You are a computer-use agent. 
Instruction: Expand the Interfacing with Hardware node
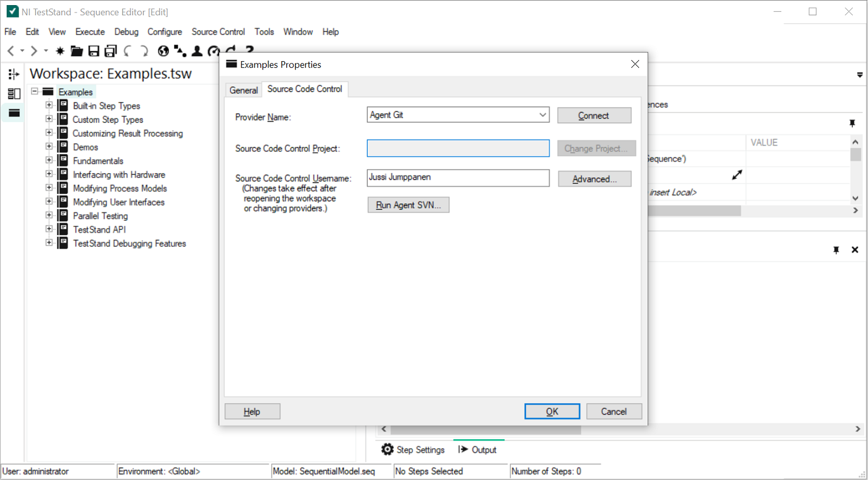pos(49,174)
